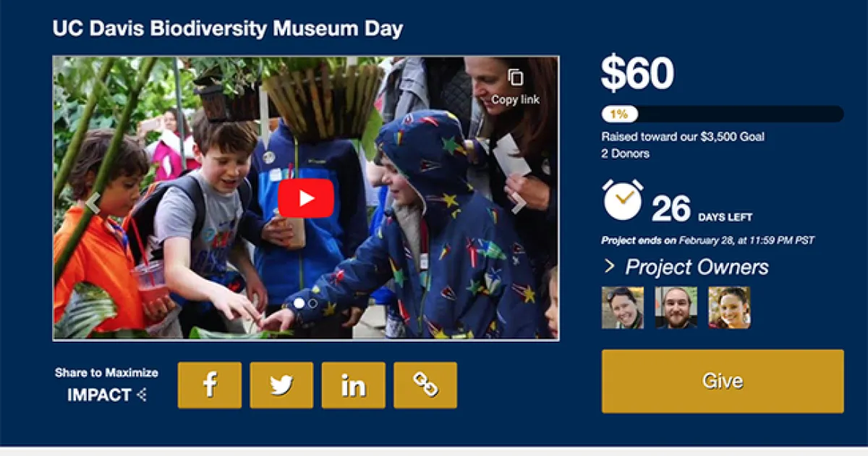Click the UC Davis Biodiversity Museum Day title
This screenshot has height=456, width=868.
228,29
